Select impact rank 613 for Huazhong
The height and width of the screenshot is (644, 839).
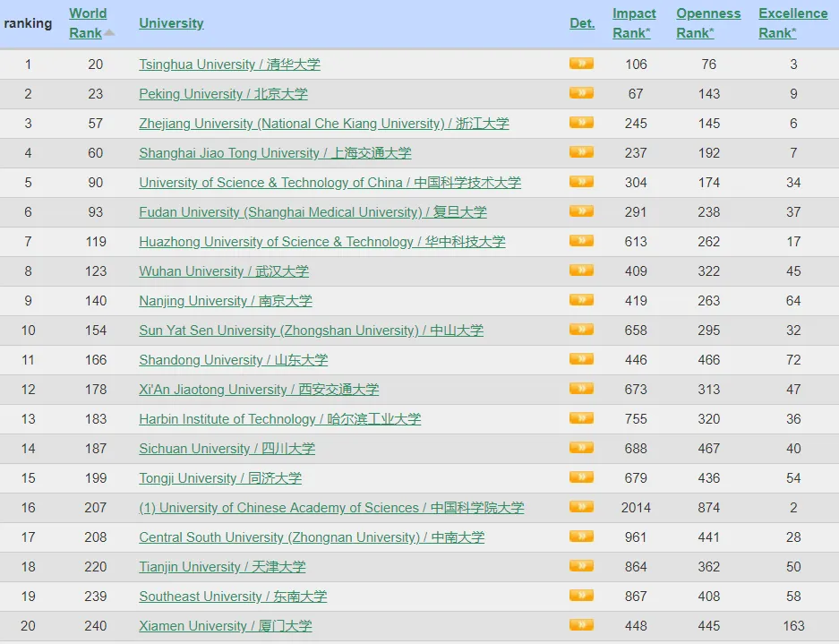pos(636,242)
